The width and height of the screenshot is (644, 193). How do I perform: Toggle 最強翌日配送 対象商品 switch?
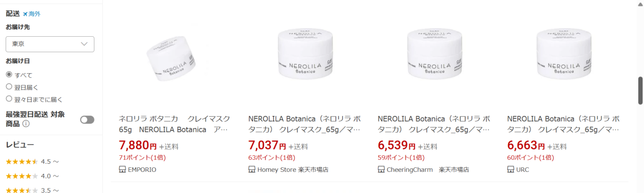87,120
